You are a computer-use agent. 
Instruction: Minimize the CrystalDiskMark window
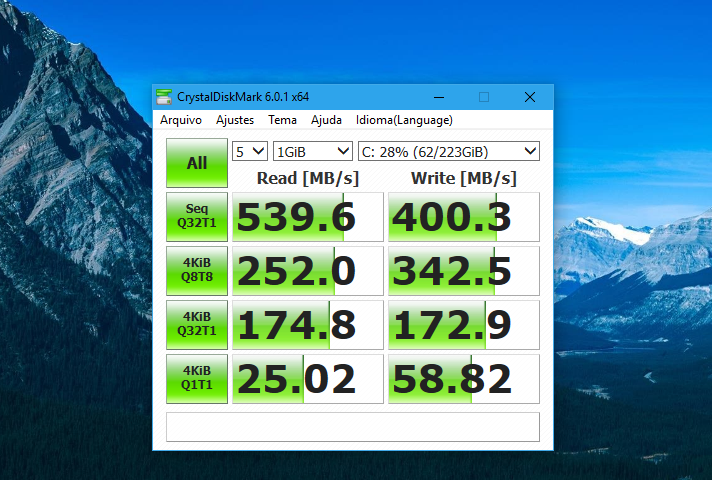pyautogui.click(x=439, y=97)
